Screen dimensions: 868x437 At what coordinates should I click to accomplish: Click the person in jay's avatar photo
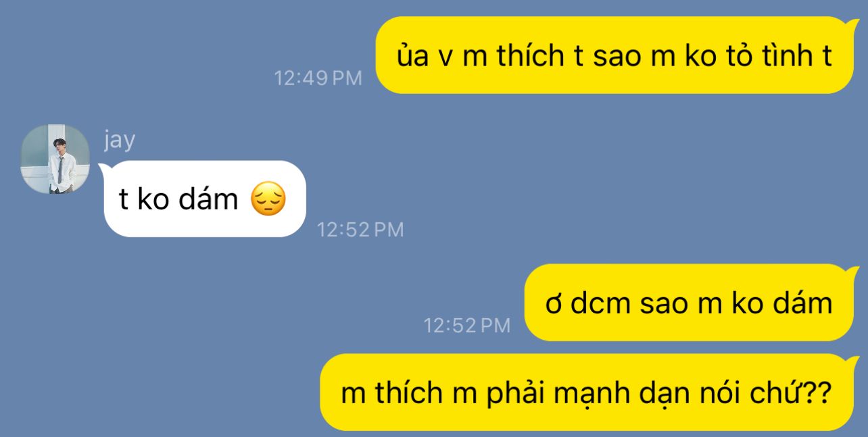(x=58, y=164)
